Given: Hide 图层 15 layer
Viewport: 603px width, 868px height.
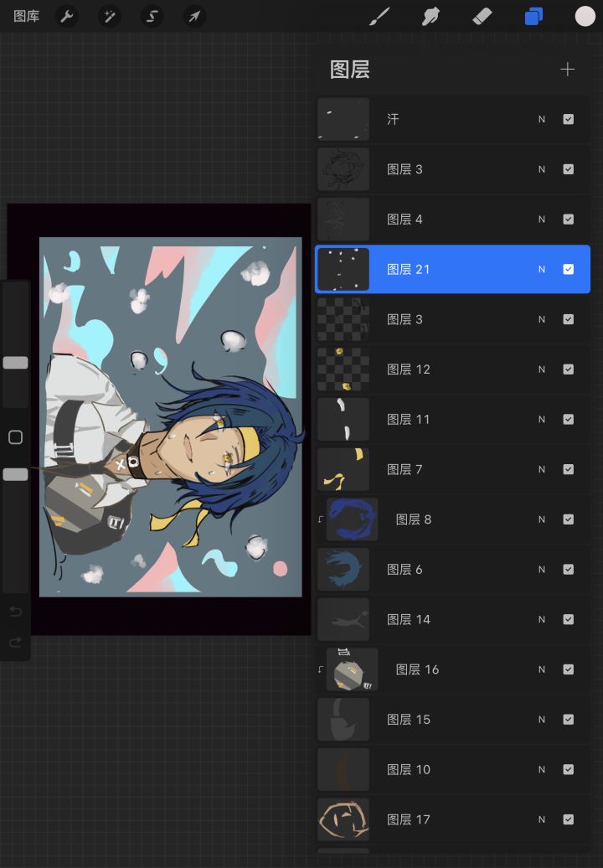Looking at the screenshot, I should point(568,719).
